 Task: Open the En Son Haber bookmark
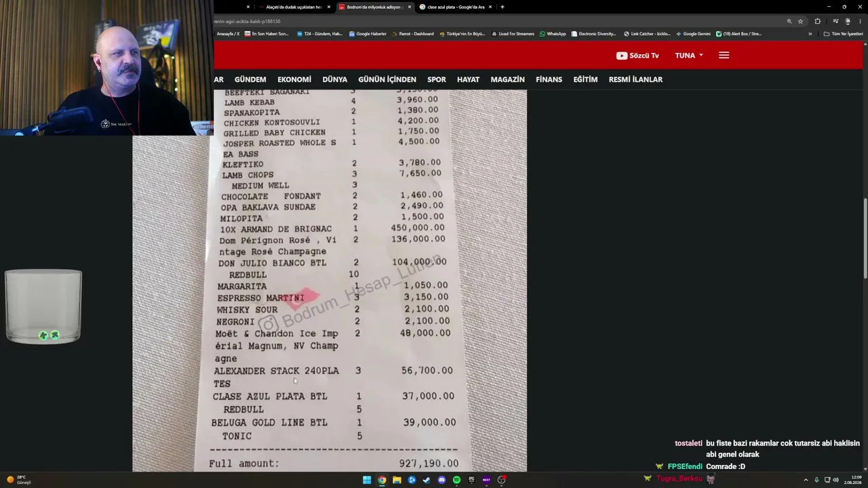pos(267,34)
